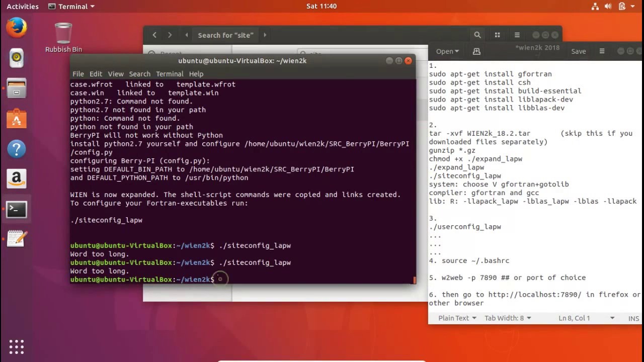Click the "4. source ~/.bashrc" line
The image size is (644, 362).
[x=469, y=260]
